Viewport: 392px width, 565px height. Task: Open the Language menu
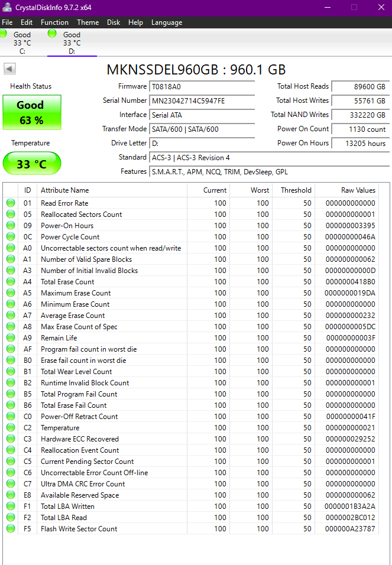[167, 22]
